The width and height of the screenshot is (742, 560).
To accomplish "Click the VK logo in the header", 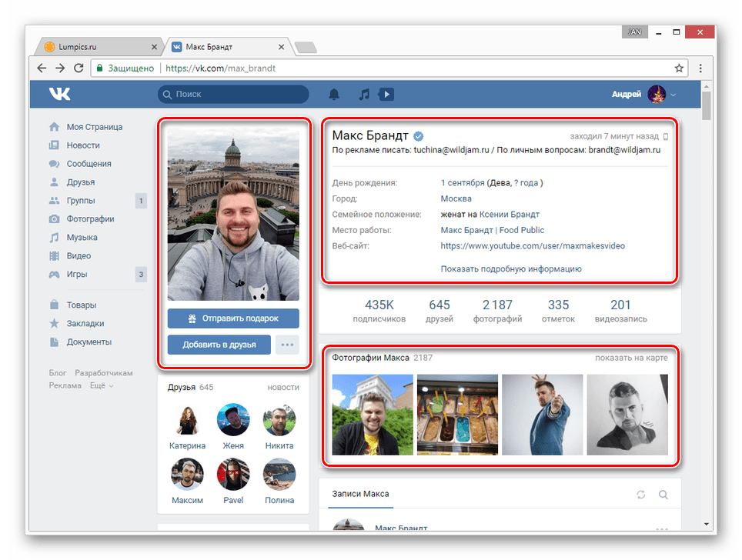I will click(59, 94).
